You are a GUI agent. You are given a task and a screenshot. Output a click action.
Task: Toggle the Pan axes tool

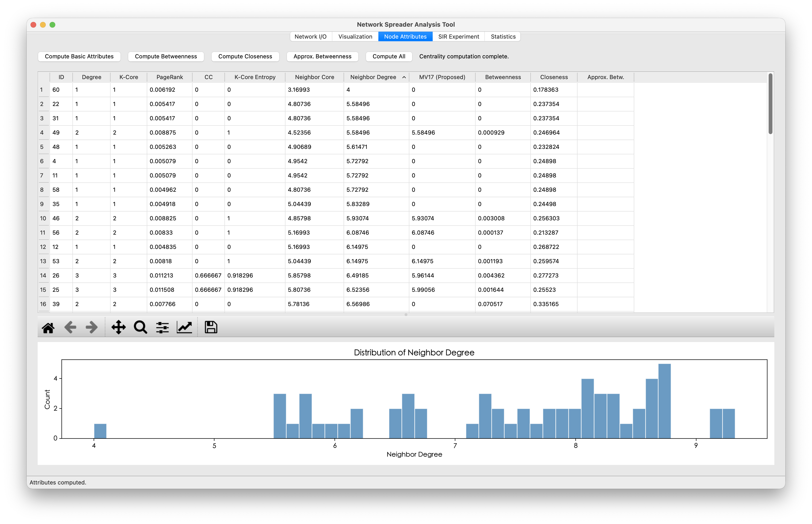point(118,328)
